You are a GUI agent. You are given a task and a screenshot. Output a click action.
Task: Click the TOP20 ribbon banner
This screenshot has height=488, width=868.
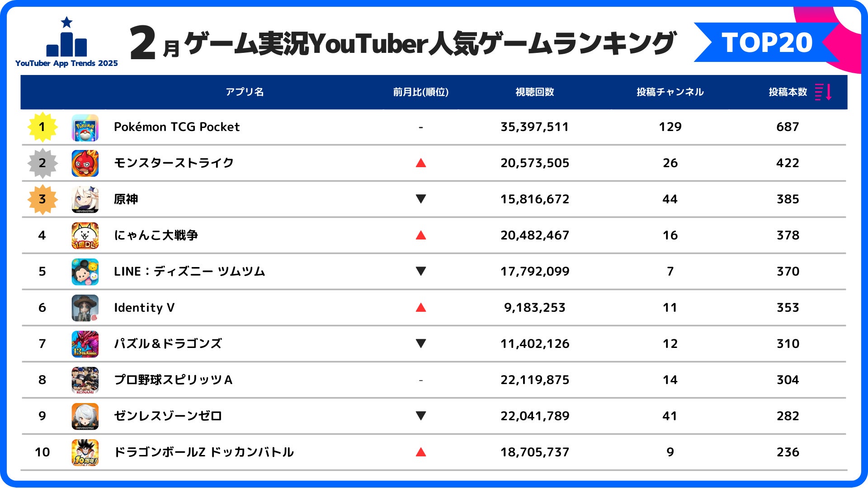click(767, 42)
